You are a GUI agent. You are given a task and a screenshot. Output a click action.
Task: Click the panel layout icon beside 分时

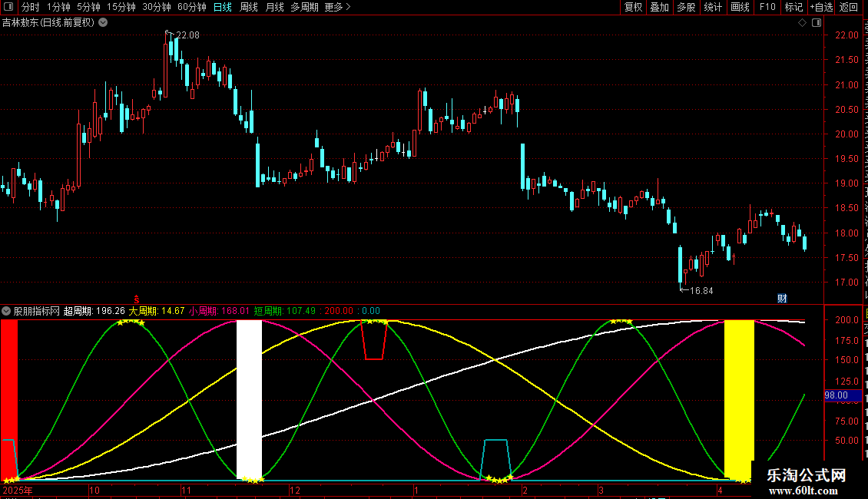[8, 7]
